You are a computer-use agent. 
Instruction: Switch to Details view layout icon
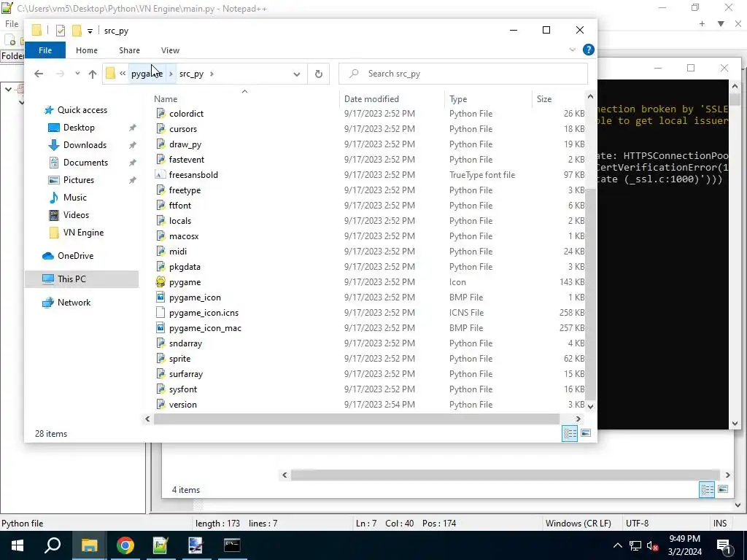click(x=570, y=433)
